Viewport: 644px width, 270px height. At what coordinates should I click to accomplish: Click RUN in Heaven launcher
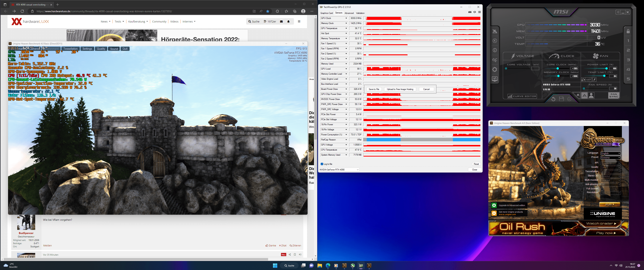coord(610,204)
